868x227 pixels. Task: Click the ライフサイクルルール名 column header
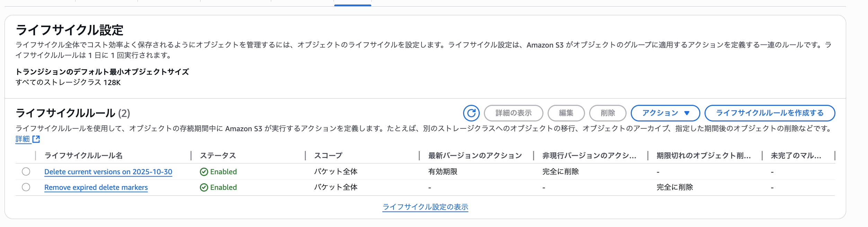83,155
